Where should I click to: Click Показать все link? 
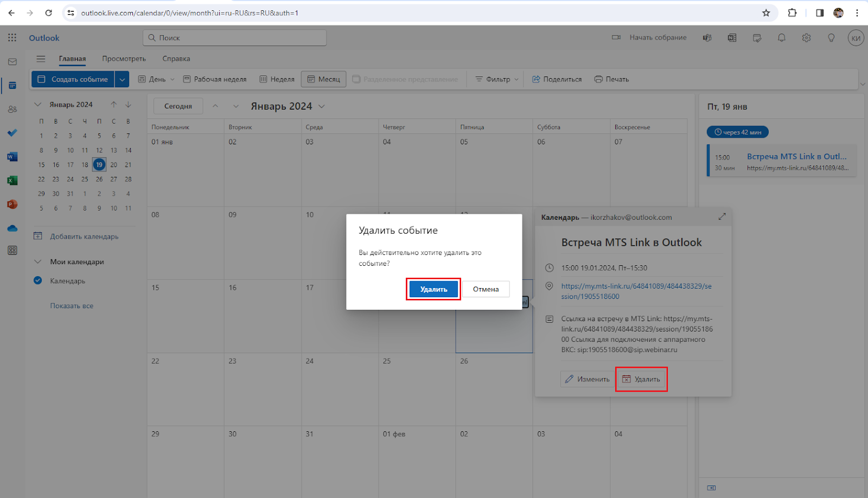(72, 305)
